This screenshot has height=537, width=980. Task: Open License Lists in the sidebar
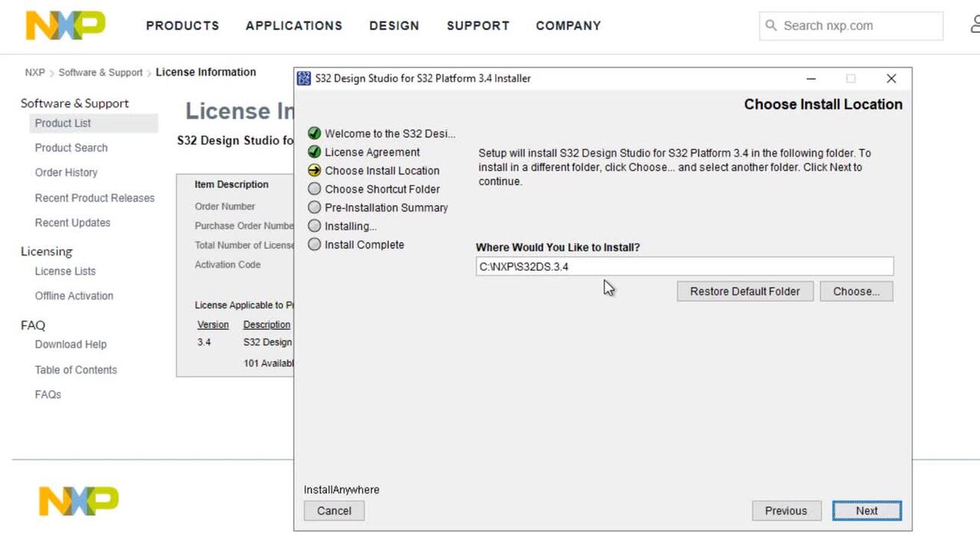[65, 271]
